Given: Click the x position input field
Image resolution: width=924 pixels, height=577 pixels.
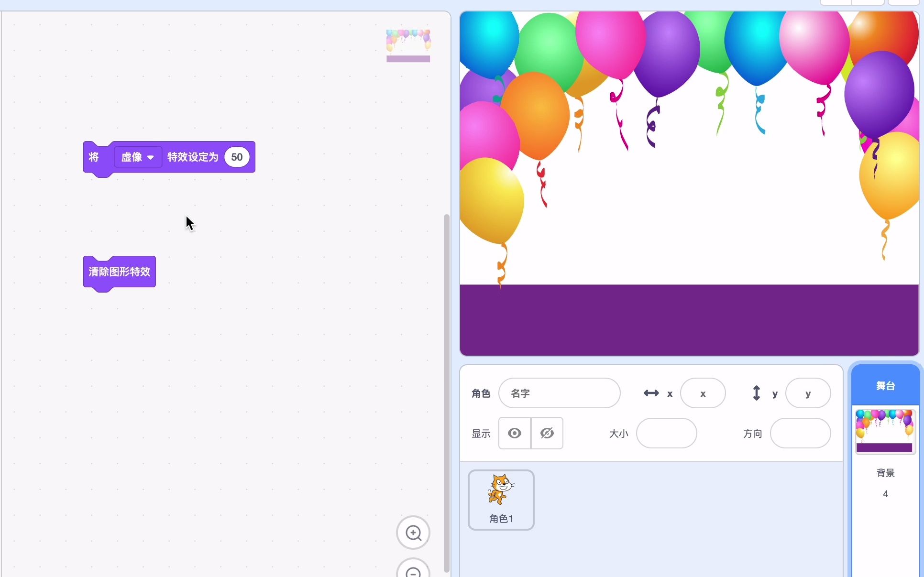Looking at the screenshot, I should tap(703, 393).
